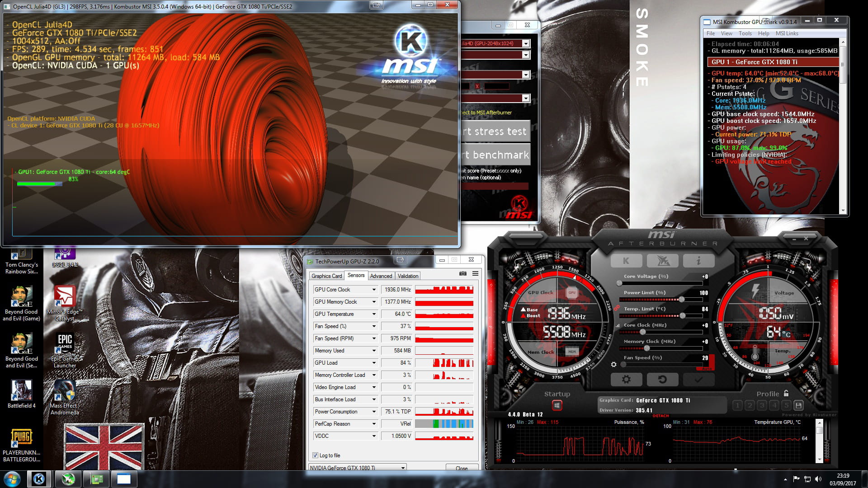This screenshot has width=868, height=488.
Task: Click Kombustor icon in taskbar
Action: tap(39, 479)
